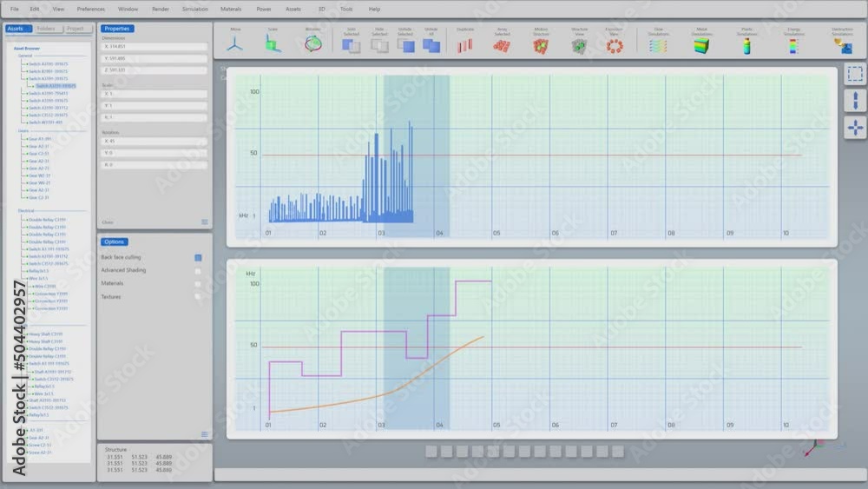868x489 pixels.
Task: Open the Help menu
Action: (x=374, y=9)
